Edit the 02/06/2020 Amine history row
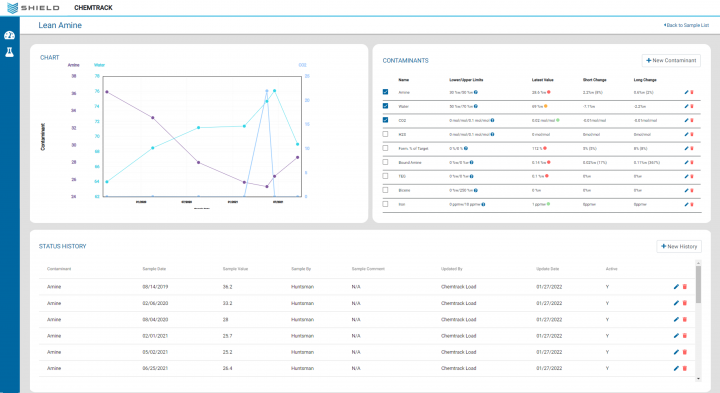This screenshot has width=720, height=393. click(676, 303)
